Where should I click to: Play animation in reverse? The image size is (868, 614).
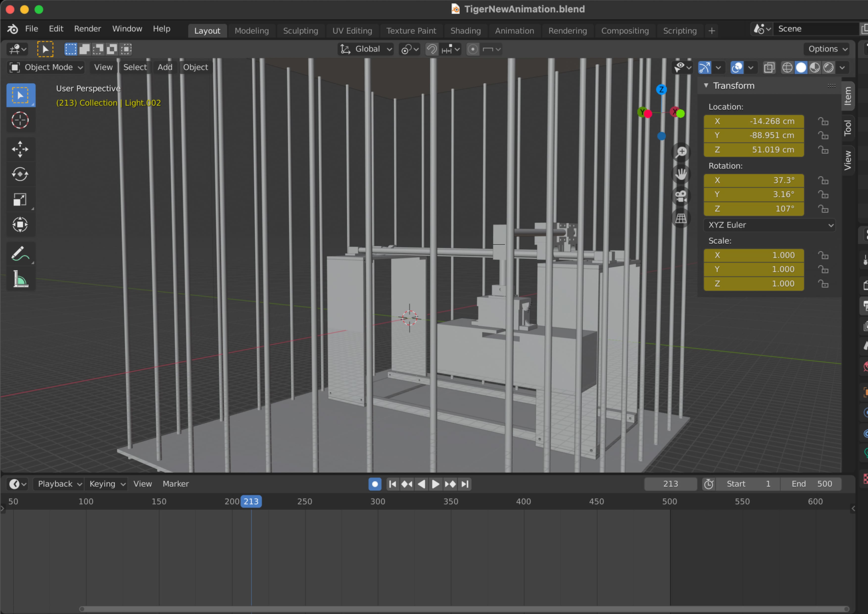pos(421,484)
